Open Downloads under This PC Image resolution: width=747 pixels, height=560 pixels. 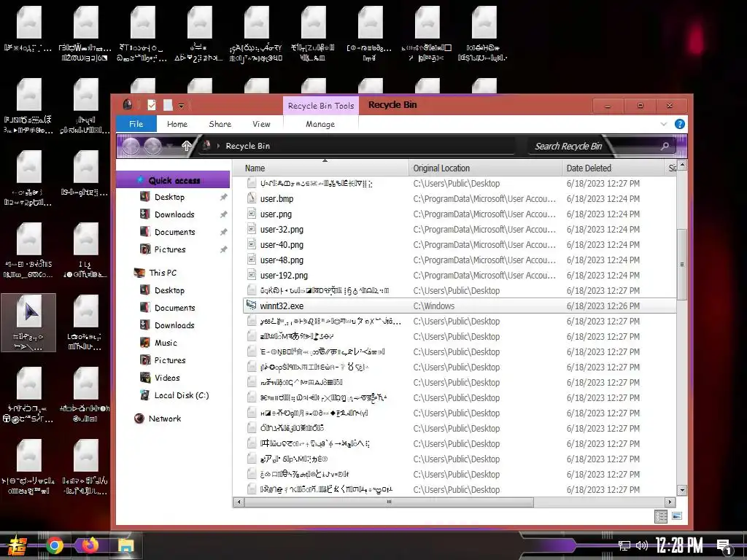coord(174,325)
